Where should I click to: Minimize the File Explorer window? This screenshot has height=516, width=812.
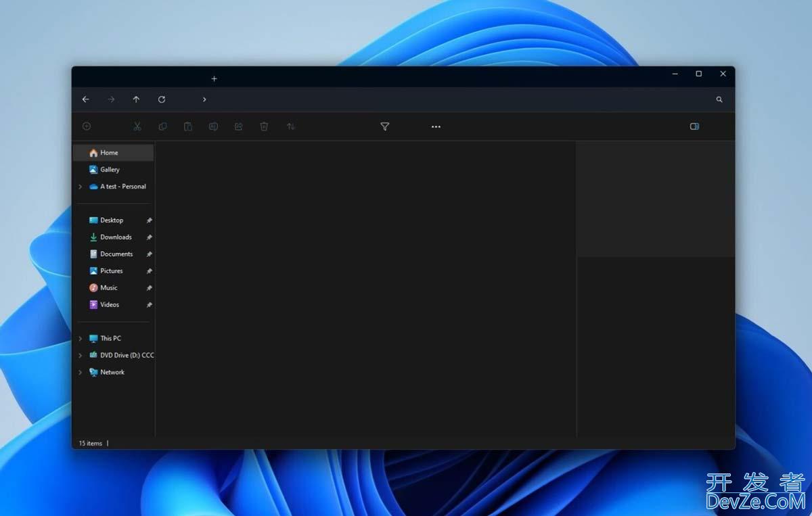(x=675, y=74)
